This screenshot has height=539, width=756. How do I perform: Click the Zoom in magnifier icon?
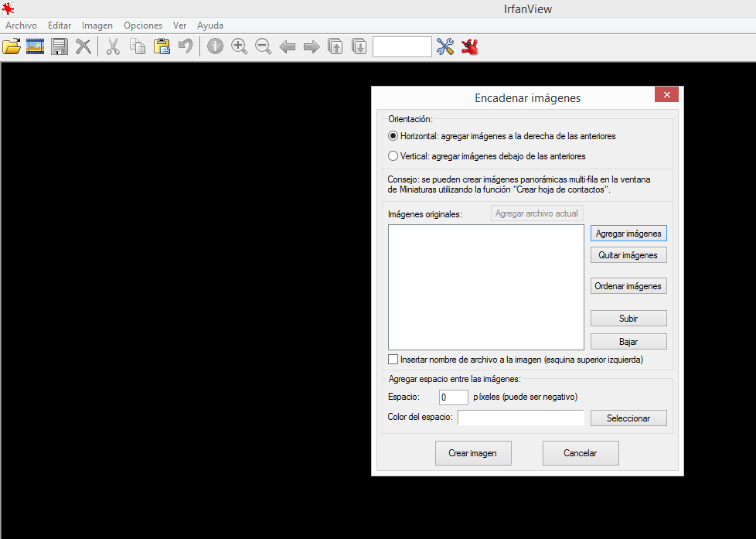click(x=239, y=47)
